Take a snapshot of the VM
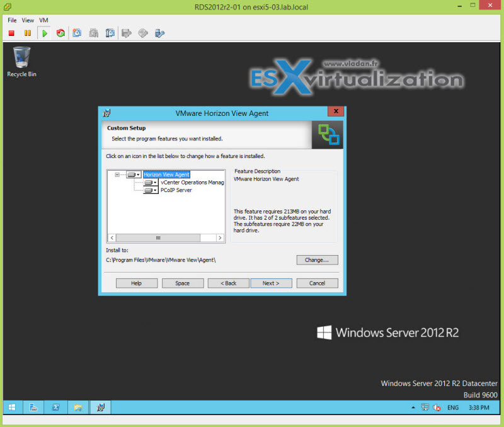504x427 pixels. pyautogui.click(x=77, y=33)
